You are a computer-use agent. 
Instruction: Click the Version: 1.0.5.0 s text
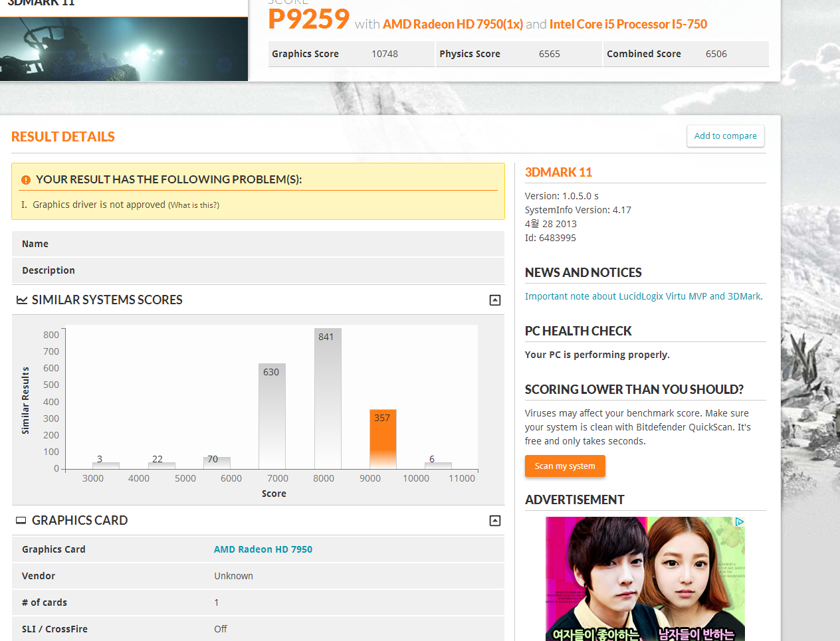point(562,196)
